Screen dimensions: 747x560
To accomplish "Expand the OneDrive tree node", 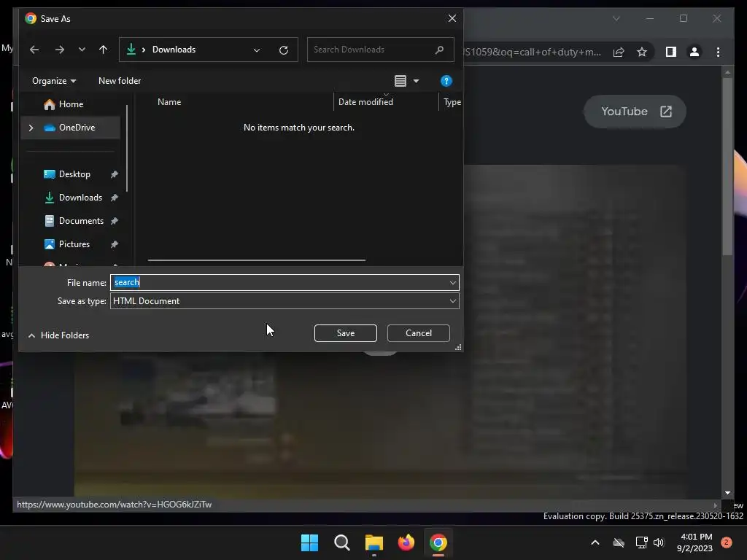I will [31, 128].
